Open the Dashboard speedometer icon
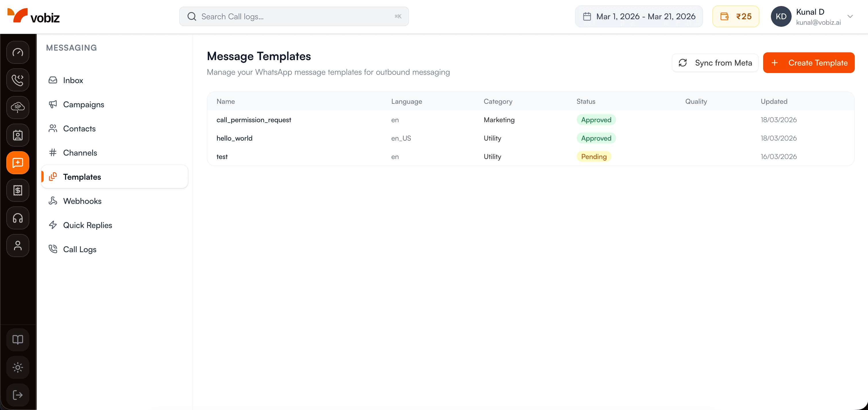868x410 pixels. tap(18, 52)
